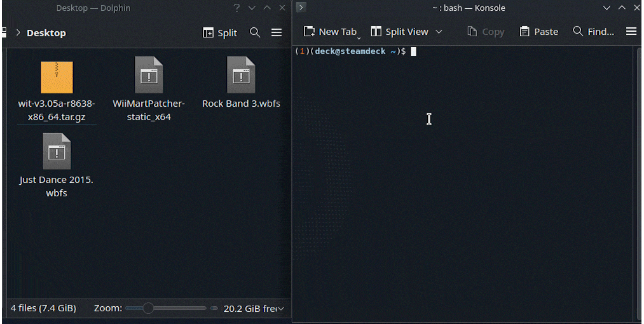The image size is (644, 324).
Task: Select the wit-v3.05a tar.gz archive icon
Action: point(57,78)
